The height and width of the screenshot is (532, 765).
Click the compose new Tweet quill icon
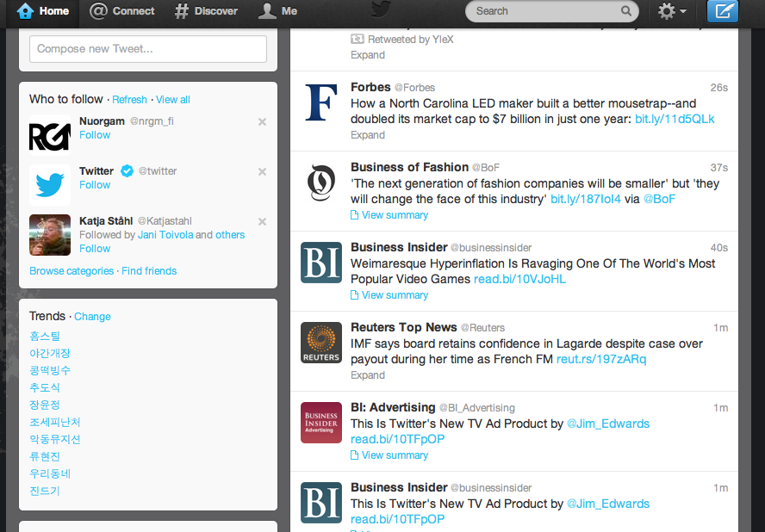(722, 11)
